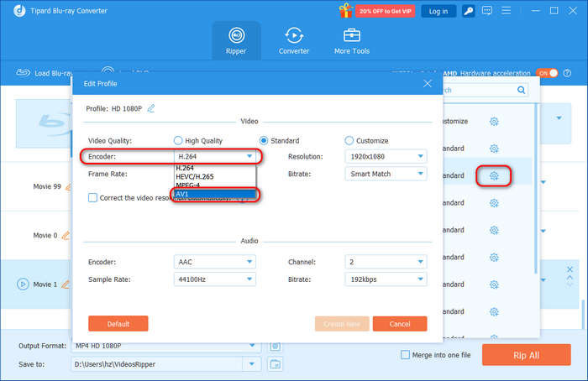Click the profile list scrollbar
The width and height of the screenshot is (588, 381).
coord(536,189)
